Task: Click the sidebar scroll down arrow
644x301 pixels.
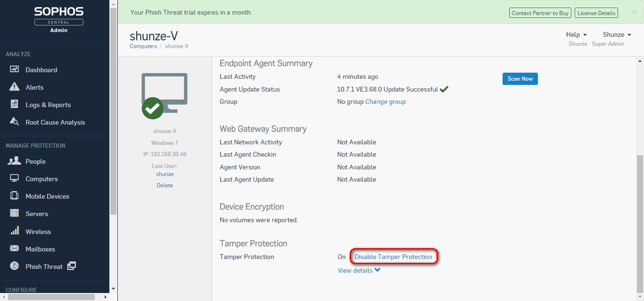Action: [x=113, y=289]
